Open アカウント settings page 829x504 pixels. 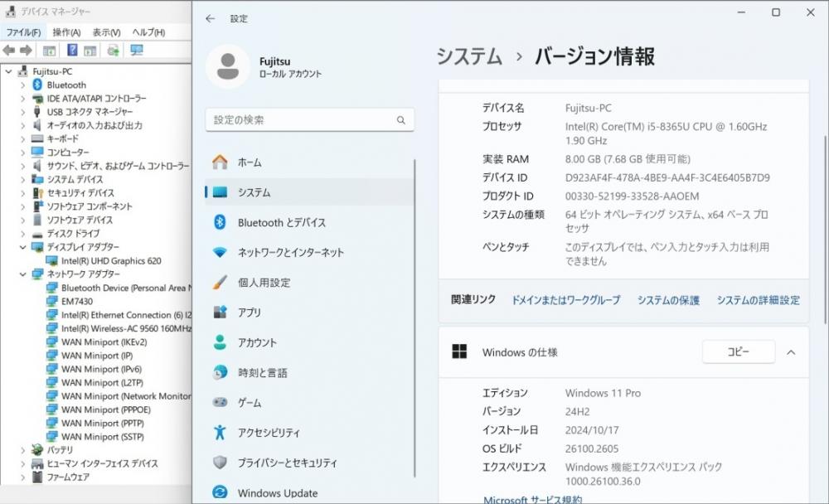(x=309, y=342)
